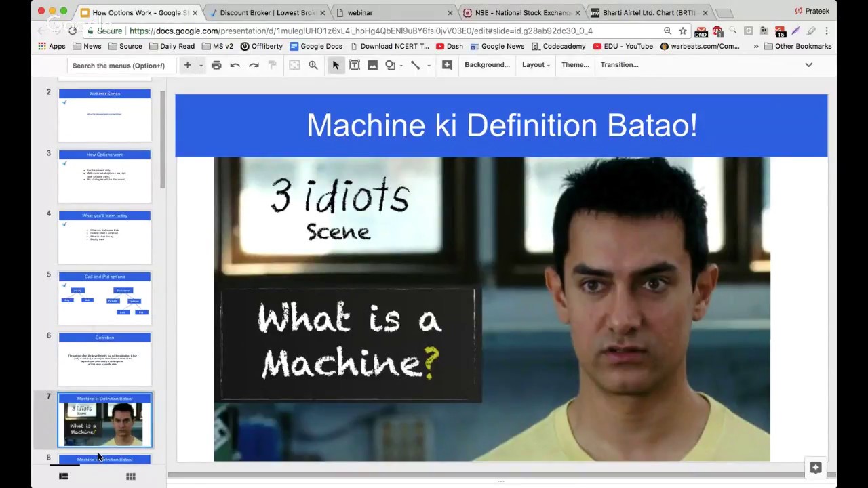Click the zoom to fit icon
Viewport: 868px width, 488px height.
pos(294,65)
